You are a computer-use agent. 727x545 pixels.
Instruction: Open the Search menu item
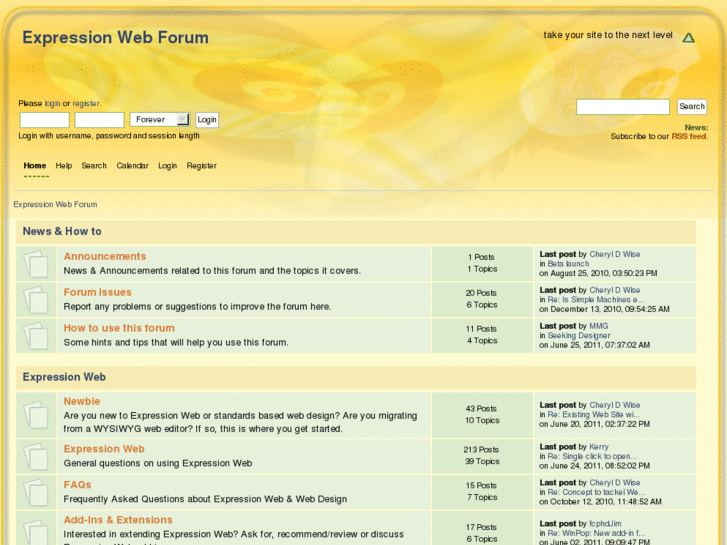click(94, 166)
